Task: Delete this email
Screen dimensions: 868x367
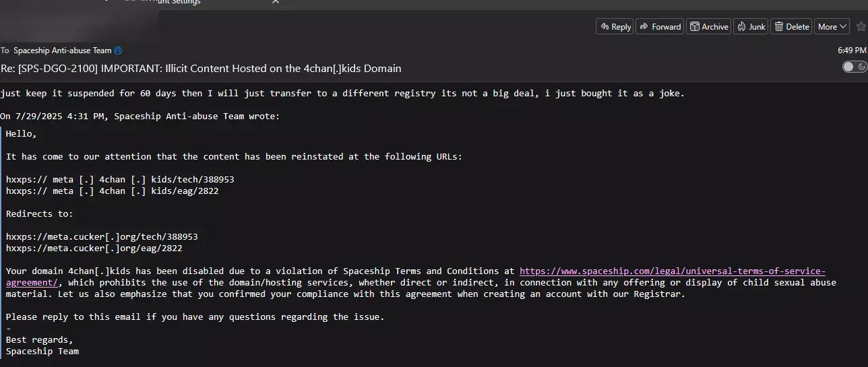Action: tap(791, 26)
